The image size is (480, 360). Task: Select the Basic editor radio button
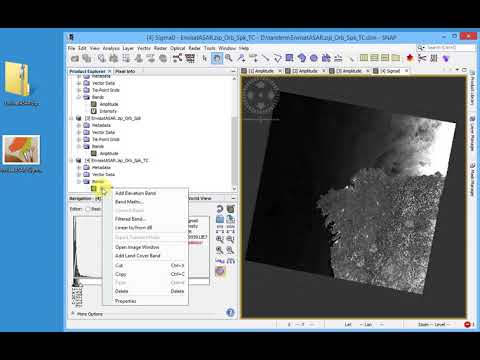point(88,209)
